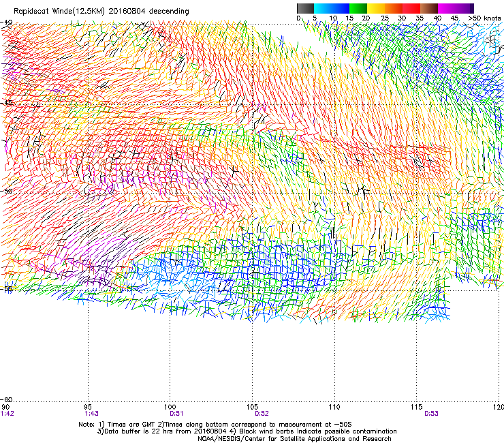Screen dimensions: 504x443
Task: Click the latitude label '-55'
Action: (6, 289)
